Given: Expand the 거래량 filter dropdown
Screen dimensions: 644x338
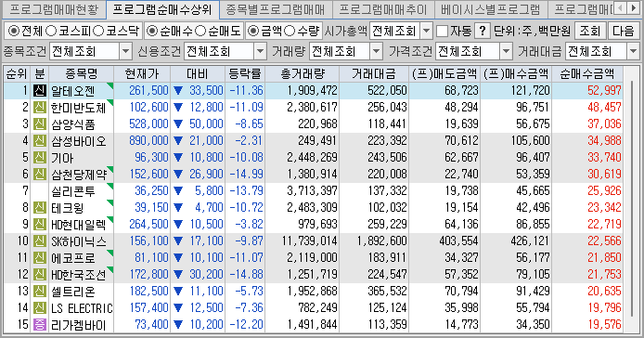Looking at the screenshot, I should point(376,51).
